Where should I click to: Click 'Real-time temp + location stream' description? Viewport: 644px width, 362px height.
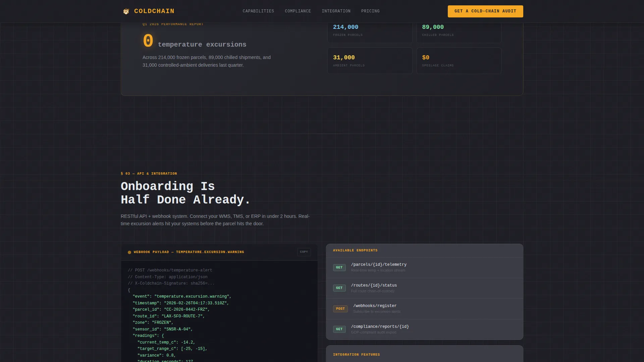tap(378, 270)
